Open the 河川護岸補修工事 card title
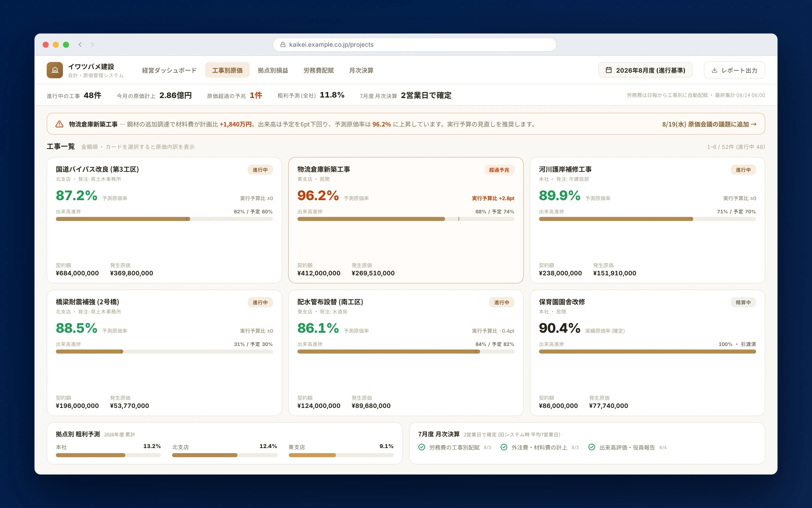Image resolution: width=812 pixels, height=508 pixels. coord(565,169)
